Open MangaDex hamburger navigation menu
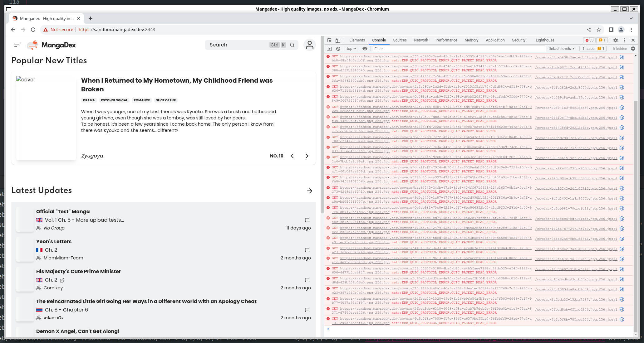The height and width of the screenshot is (343, 644). tap(17, 45)
